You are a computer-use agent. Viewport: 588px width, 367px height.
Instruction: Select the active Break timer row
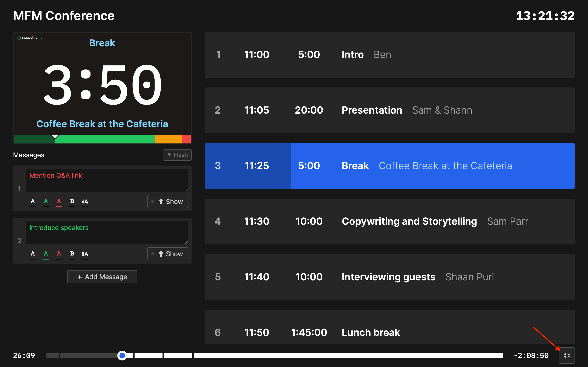point(390,166)
